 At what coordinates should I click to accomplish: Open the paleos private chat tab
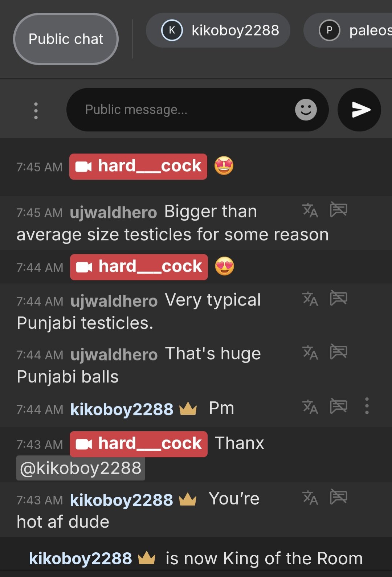(x=348, y=30)
